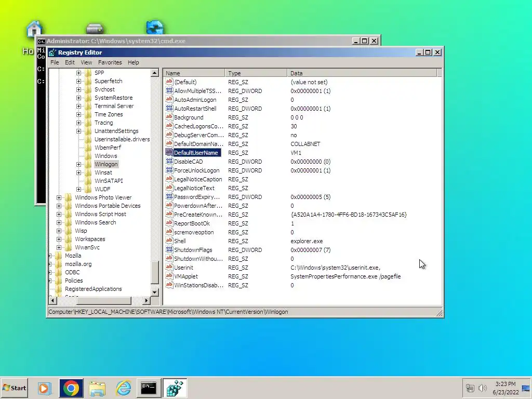Select the RegisteredApplications key
Image resolution: width=532 pixels, height=399 pixels.
pos(94,289)
